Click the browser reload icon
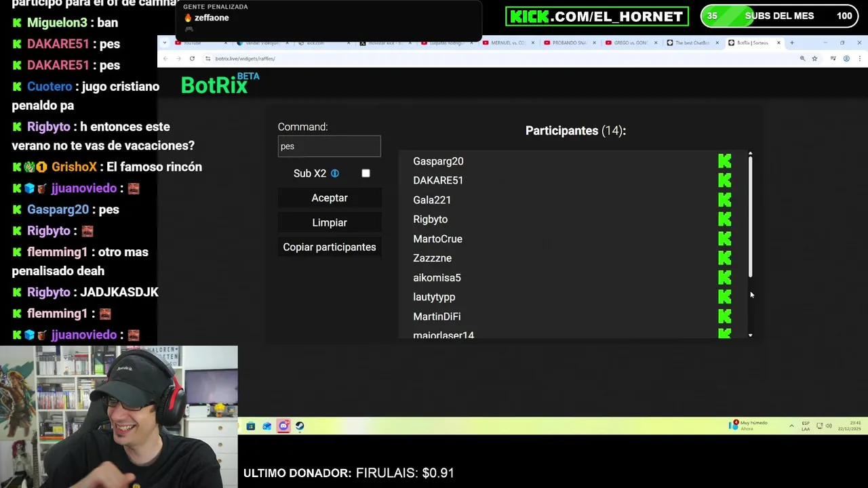This screenshot has width=868, height=488. point(192,58)
